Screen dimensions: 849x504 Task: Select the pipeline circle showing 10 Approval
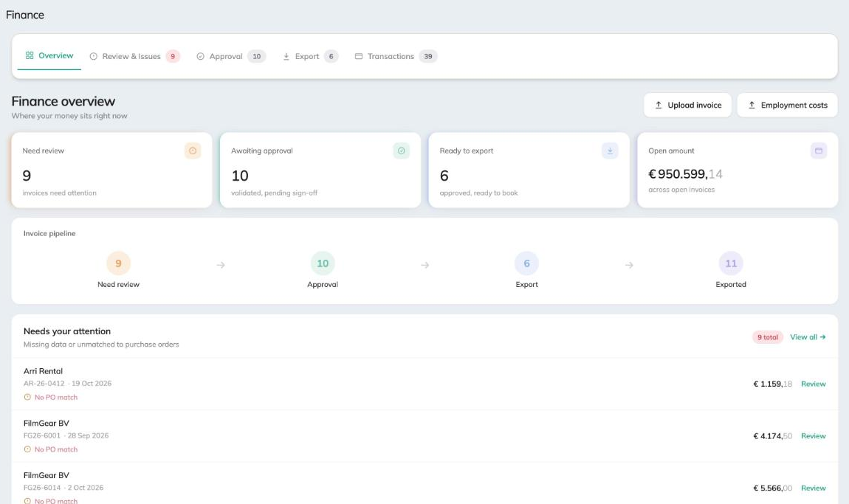point(323,263)
